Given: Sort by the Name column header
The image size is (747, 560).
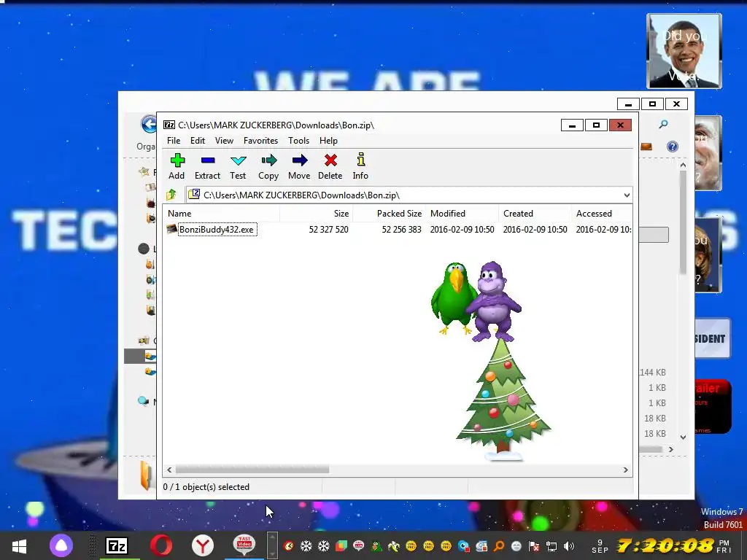Looking at the screenshot, I should tap(221, 214).
